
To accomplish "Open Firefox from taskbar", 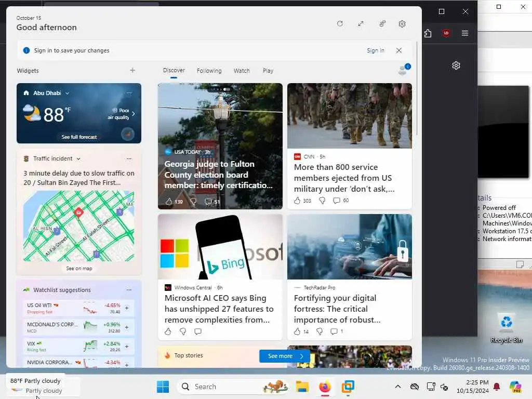I will [325, 387].
